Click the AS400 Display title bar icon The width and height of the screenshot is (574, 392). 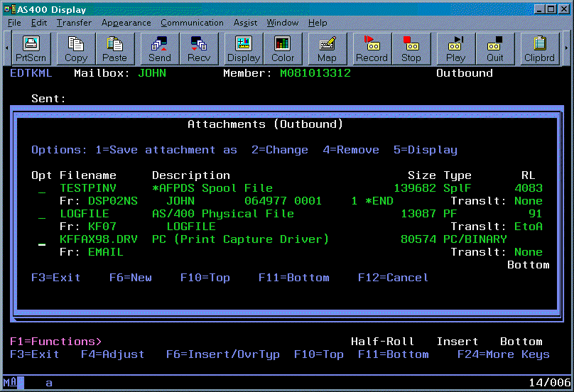10,9
